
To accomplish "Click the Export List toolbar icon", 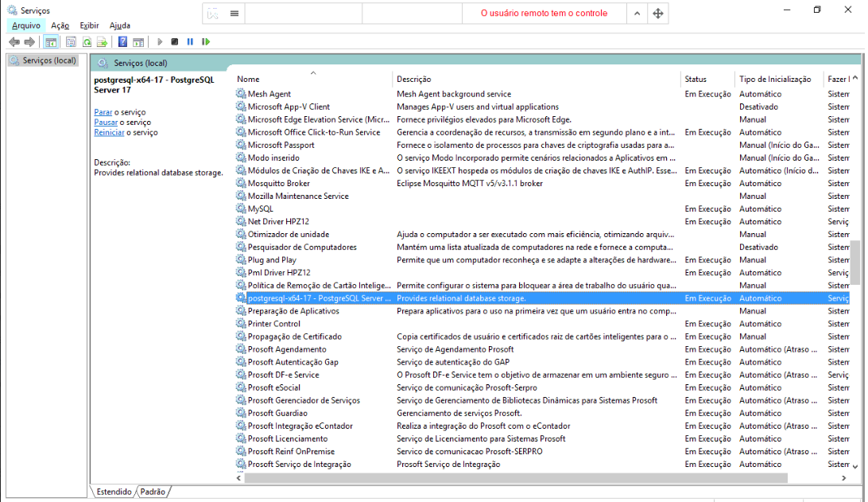I will click(102, 41).
